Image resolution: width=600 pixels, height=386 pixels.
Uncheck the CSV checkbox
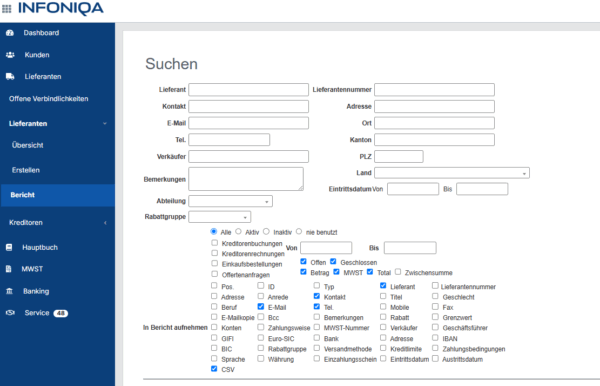click(214, 369)
